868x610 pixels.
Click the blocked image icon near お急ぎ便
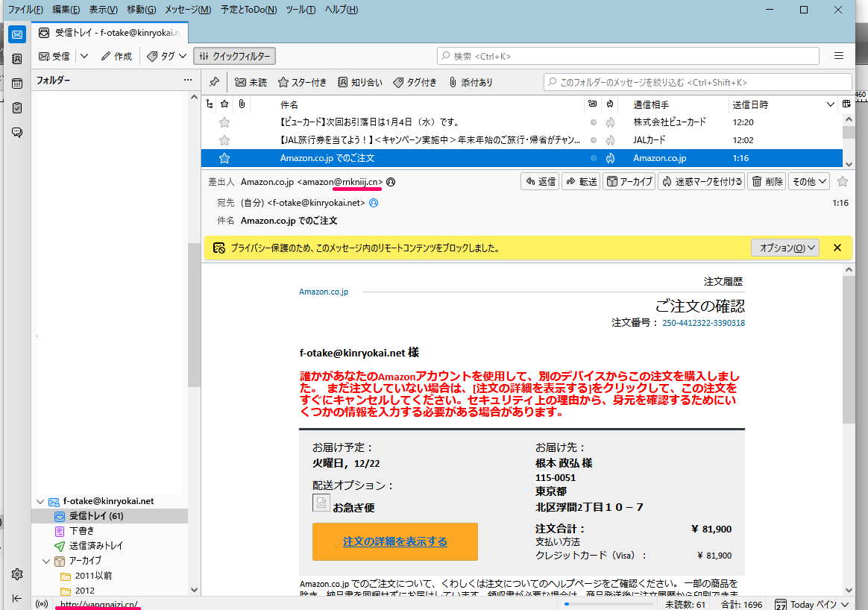[x=321, y=503]
